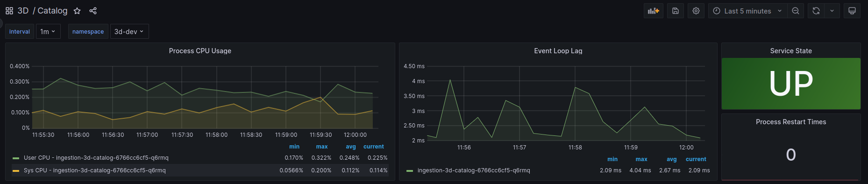Image resolution: width=868 pixels, height=184 pixels.
Task: Sort Event Loop legend by max
Action: pyautogui.click(x=641, y=159)
